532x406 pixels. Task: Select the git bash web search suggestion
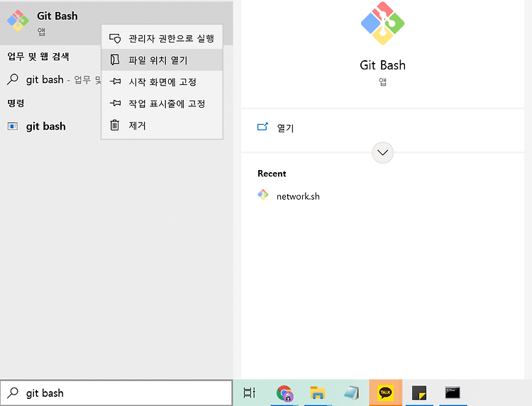[x=51, y=79]
